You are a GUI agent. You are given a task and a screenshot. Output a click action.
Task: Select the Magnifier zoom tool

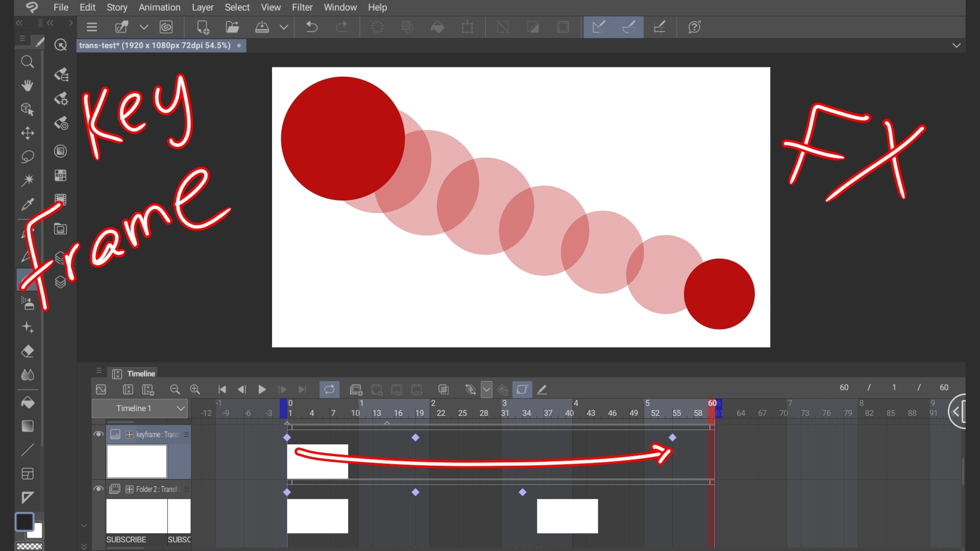(x=28, y=62)
